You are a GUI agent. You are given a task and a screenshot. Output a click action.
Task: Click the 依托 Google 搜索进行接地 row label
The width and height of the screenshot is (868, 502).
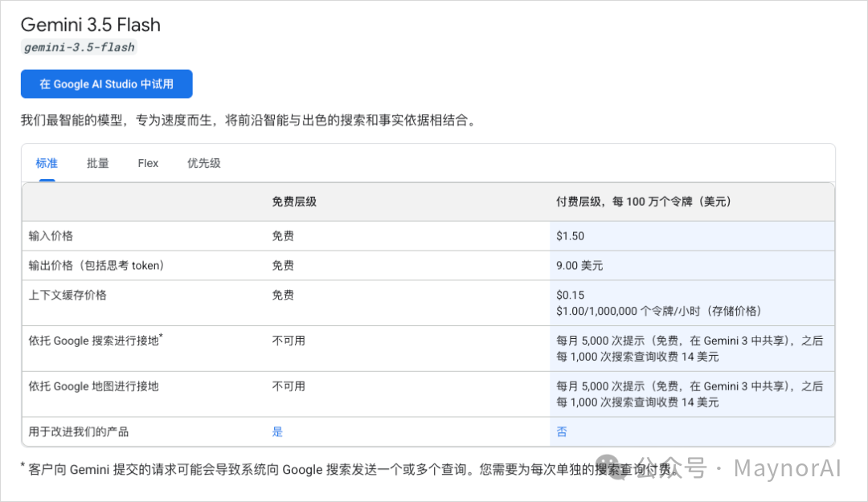click(95, 341)
